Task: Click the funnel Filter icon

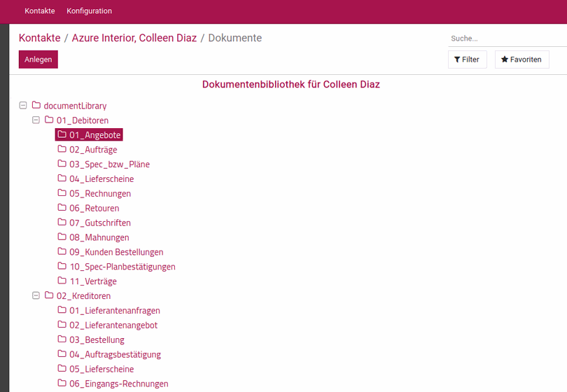Action: click(457, 59)
